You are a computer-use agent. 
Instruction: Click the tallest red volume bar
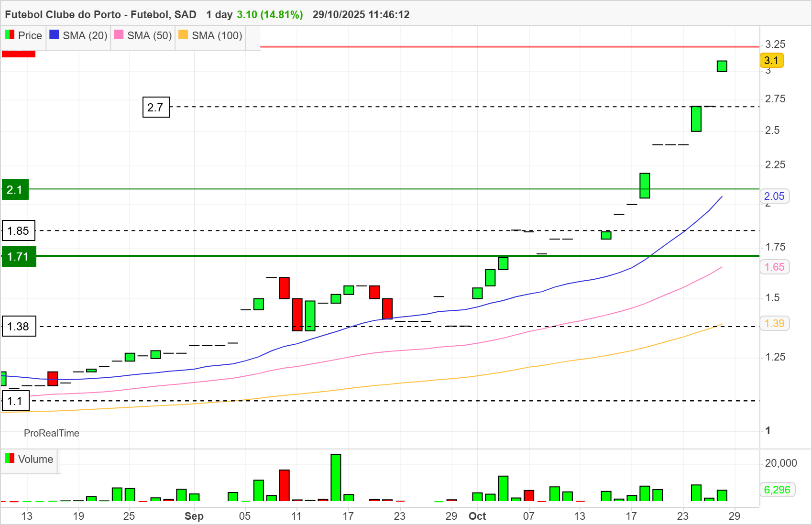(285, 485)
